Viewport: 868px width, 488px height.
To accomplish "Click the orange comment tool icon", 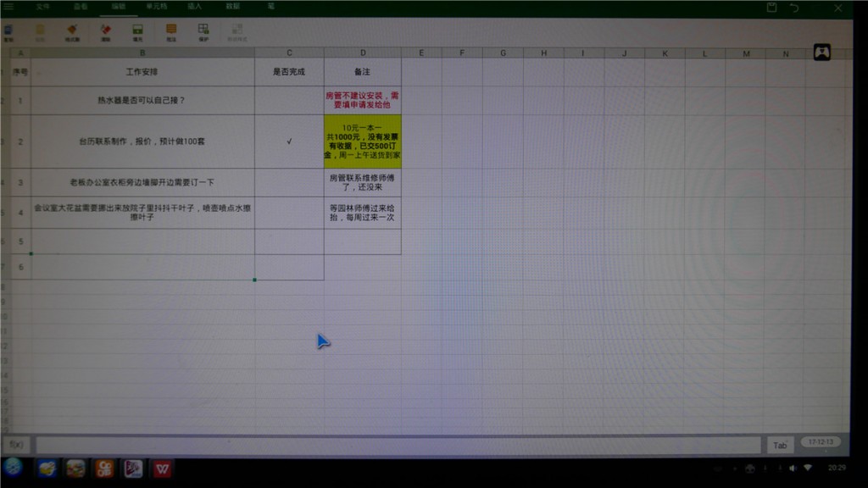I will [x=171, y=32].
